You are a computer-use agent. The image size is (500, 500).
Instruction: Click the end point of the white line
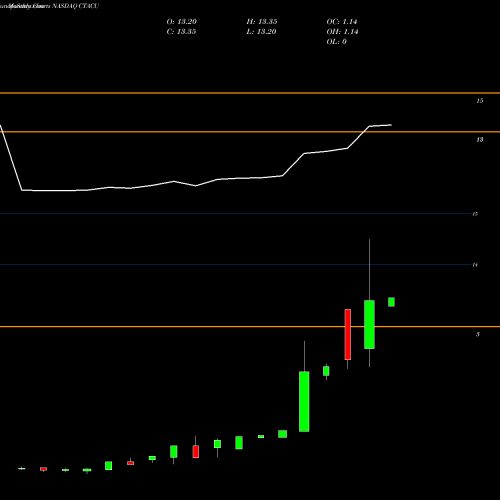click(x=391, y=125)
